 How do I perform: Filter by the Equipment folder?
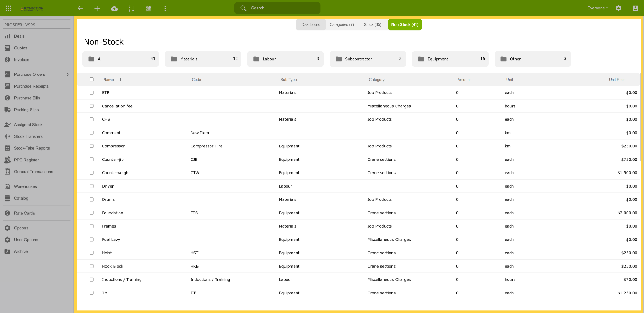450,59
